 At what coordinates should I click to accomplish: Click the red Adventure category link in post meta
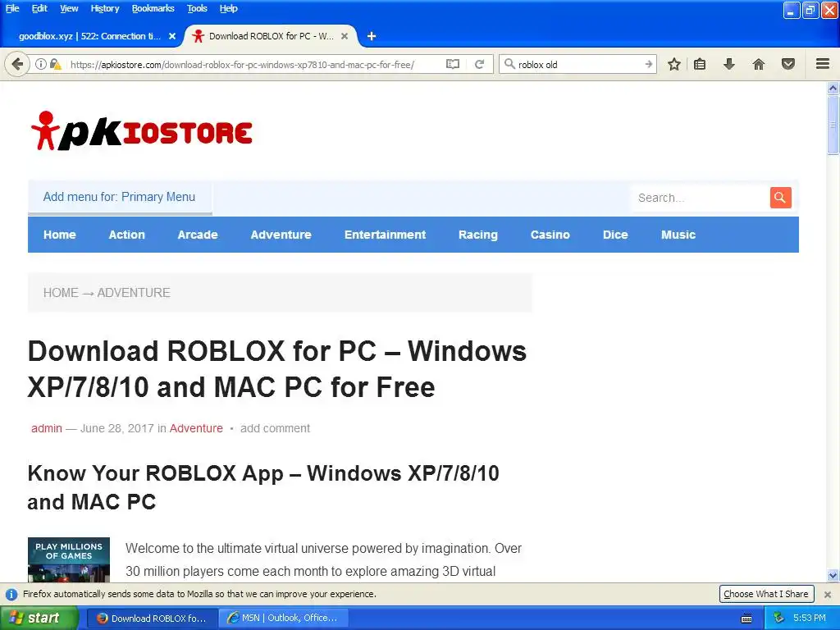click(x=196, y=428)
